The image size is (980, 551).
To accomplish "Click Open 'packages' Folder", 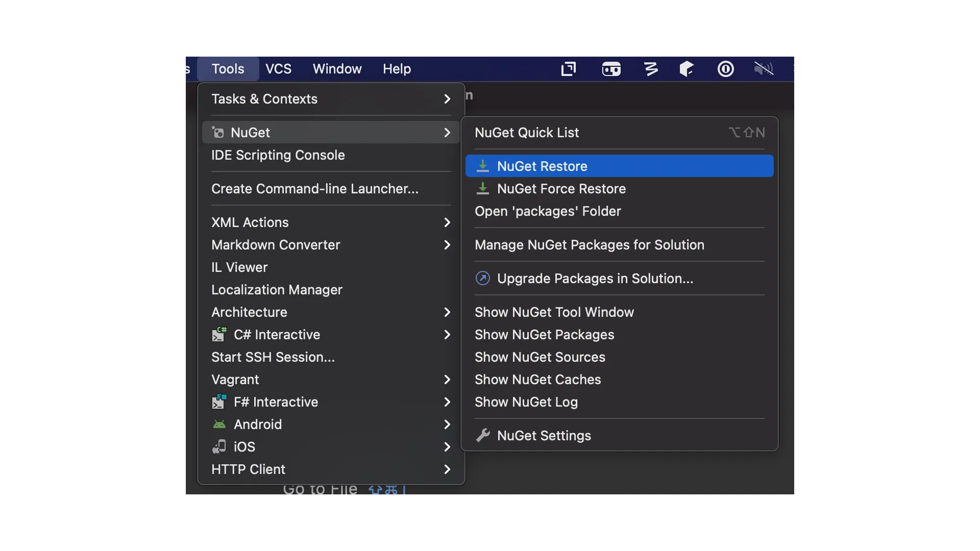I will point(548,211).
